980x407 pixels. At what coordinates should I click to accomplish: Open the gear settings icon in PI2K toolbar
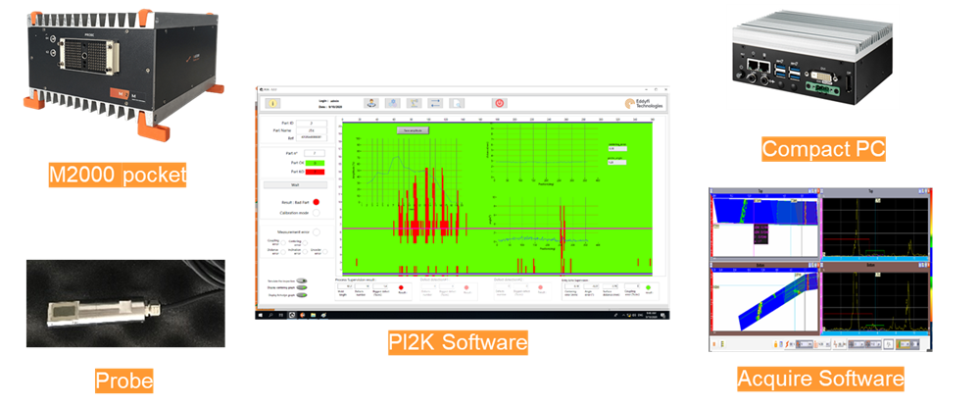click(x=393, y=103)
